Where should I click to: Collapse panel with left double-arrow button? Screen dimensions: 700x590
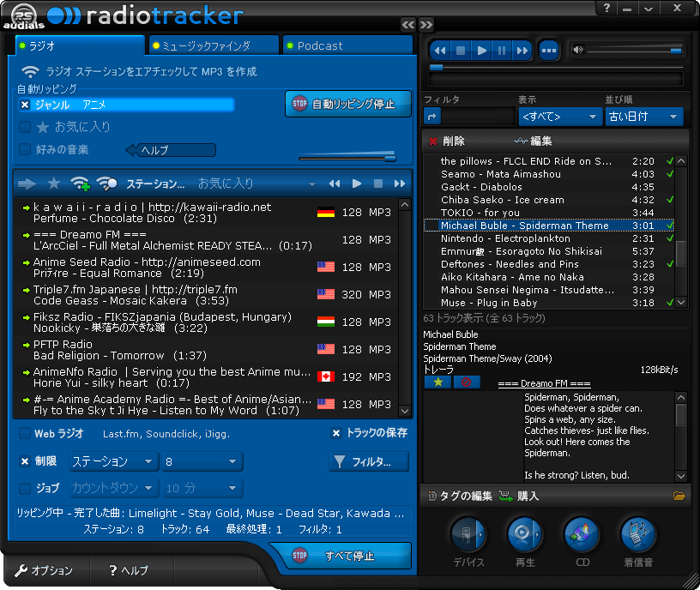click(x=408, y=25)
